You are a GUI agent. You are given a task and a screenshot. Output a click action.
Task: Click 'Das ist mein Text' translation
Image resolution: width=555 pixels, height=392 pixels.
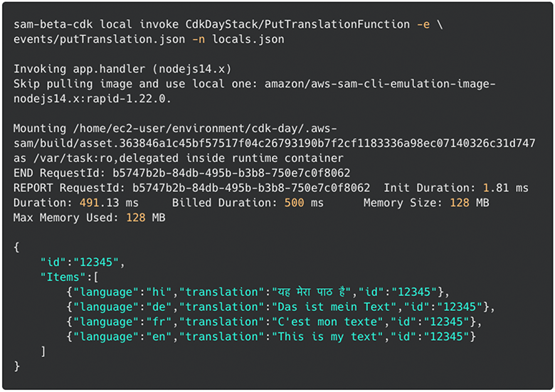334,307
